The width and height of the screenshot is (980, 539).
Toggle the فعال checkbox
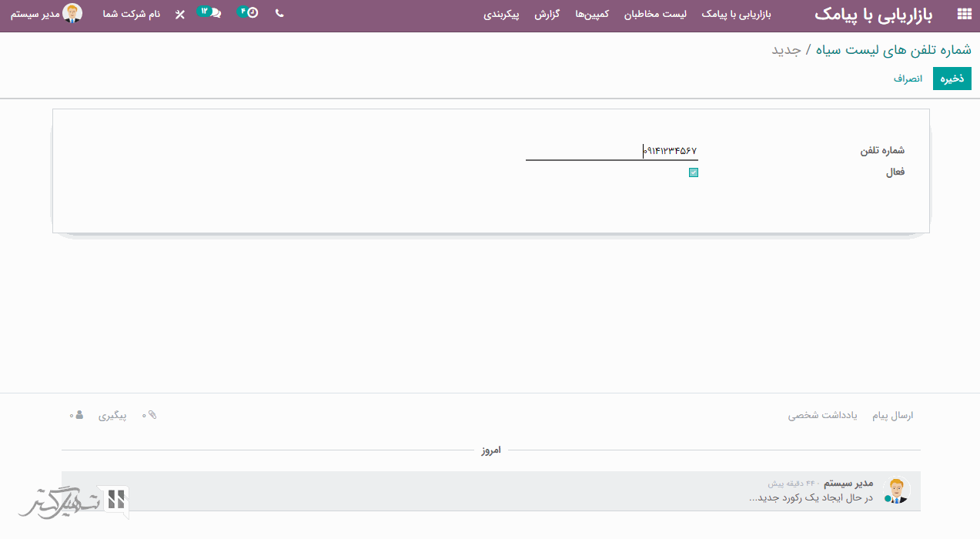click(x=694, y=172)
